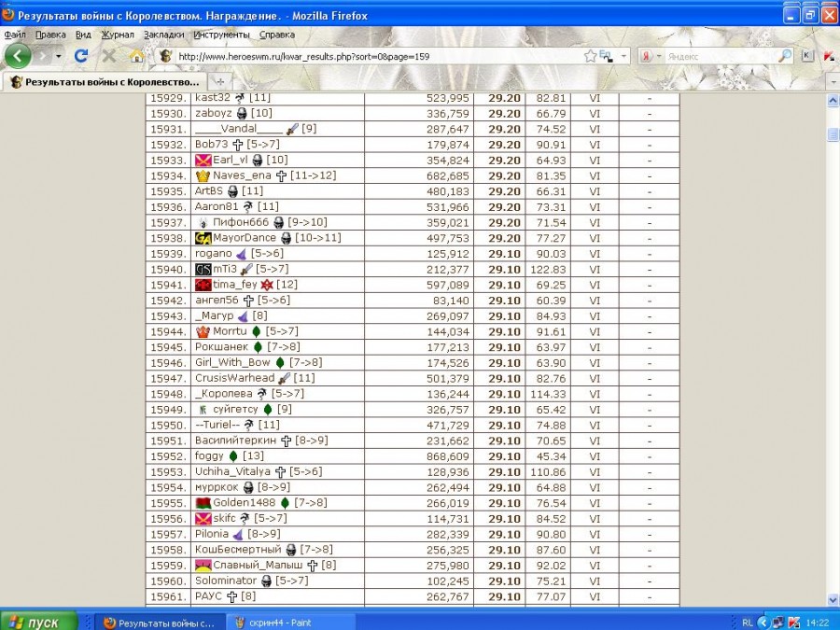Click the clan icon next to Earl_vl
Viewport: 840px width, 630px height.
(203, 161)
